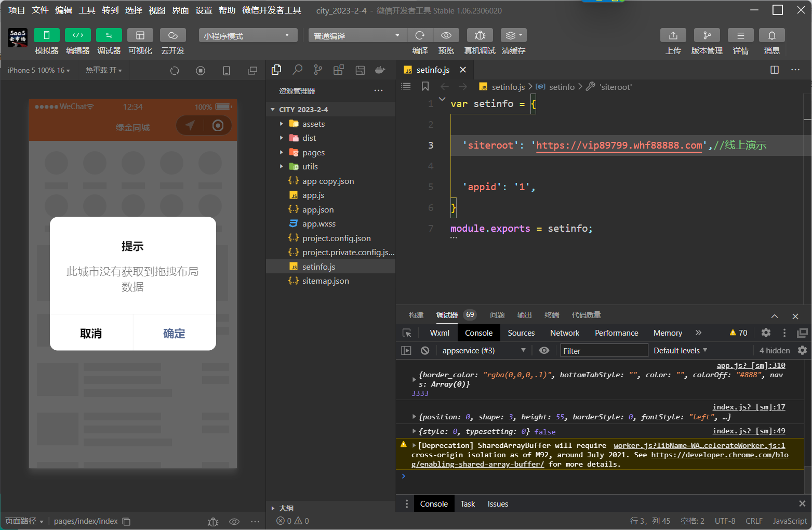Viewport: 812px width, 530px height.
Task: Open the 小程序模式 mode dropdown
Action: [x=248, y=35]
